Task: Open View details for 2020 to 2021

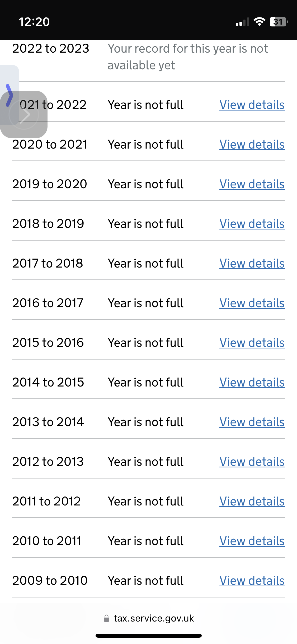Action: point(252,145)
